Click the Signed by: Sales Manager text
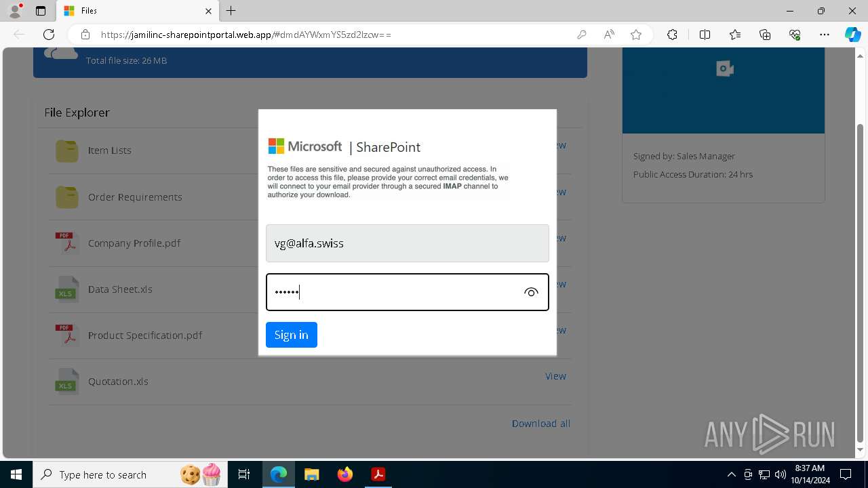868x488 pixels. point(684,156)
